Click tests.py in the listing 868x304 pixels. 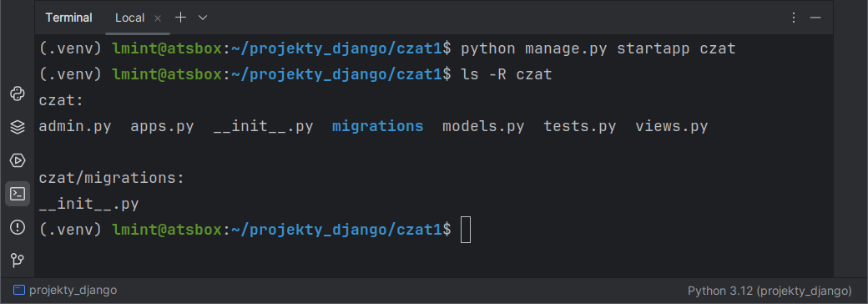[579, 127]
